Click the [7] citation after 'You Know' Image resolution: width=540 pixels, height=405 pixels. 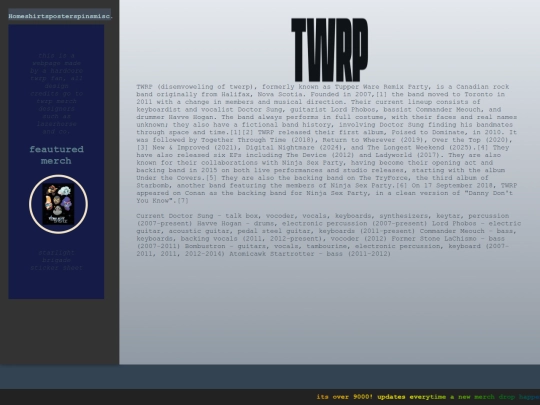[x=183, y=200]
